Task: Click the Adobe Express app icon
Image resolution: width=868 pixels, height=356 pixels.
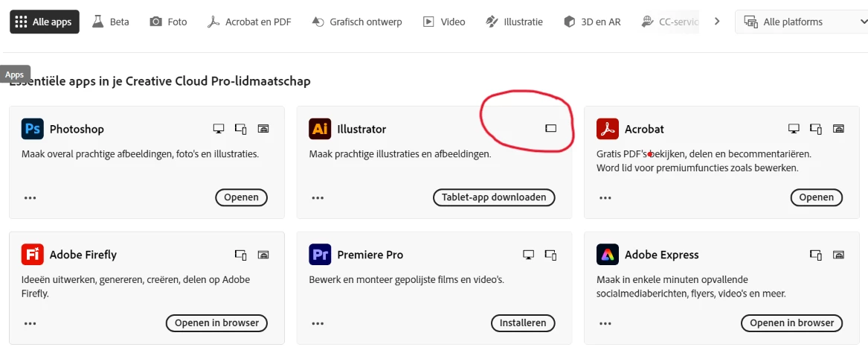Action: [x=607, y=255]
